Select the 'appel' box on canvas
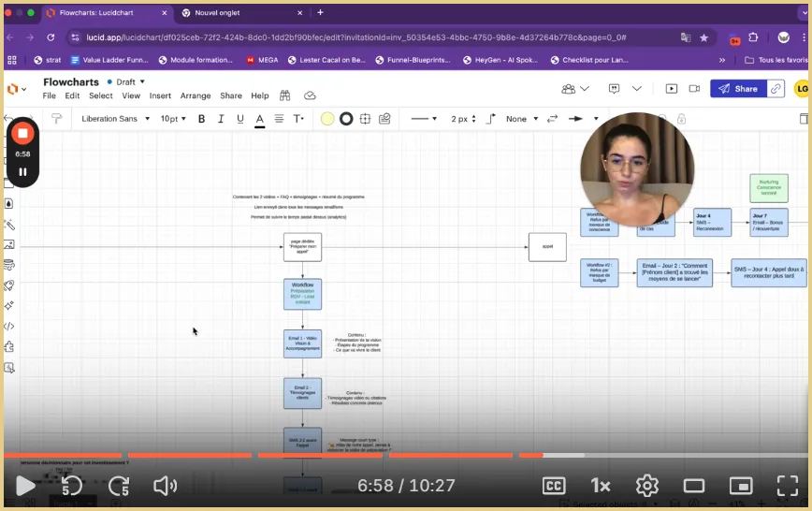 [547, 247]
